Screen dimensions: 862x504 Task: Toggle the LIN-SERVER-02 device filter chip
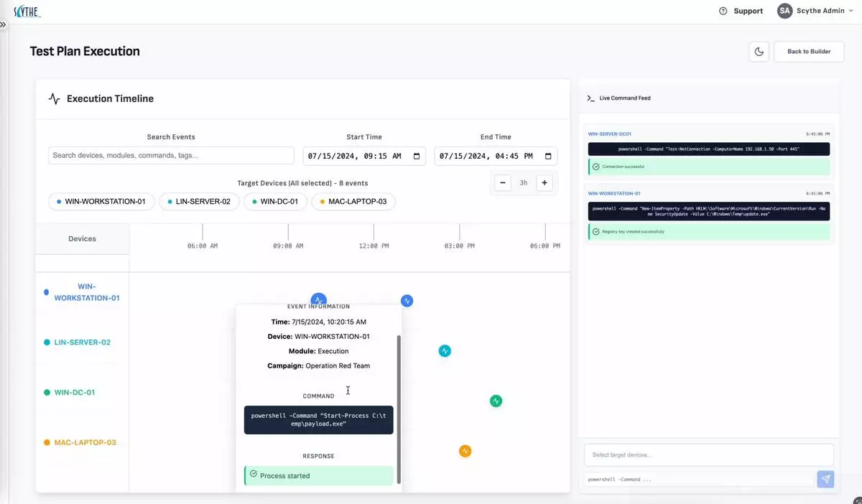[199, 202]
